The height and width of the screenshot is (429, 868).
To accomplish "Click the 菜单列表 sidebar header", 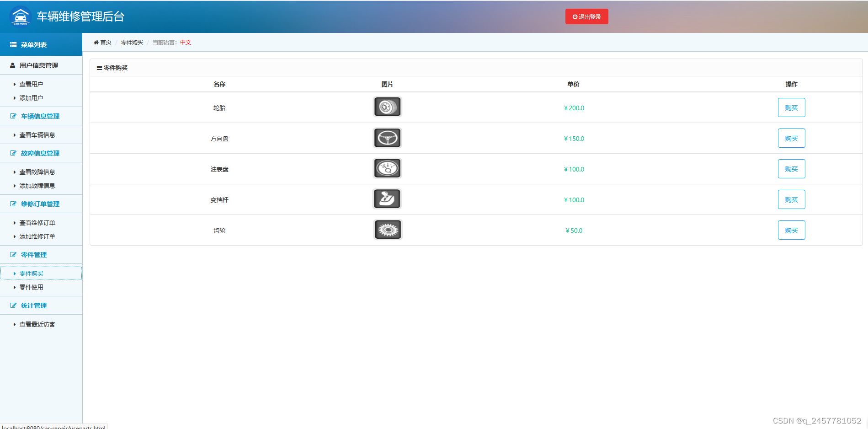I will click(x=41, y=45).
